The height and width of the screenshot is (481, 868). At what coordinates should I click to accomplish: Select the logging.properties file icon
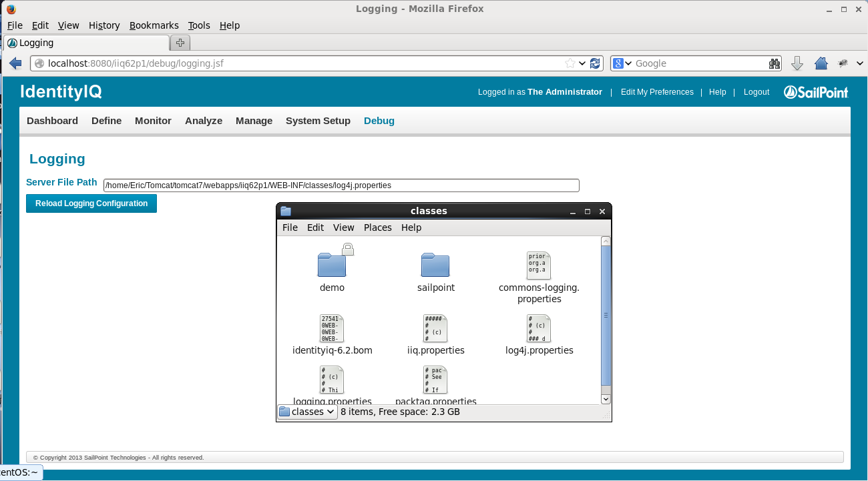[332, 379]
